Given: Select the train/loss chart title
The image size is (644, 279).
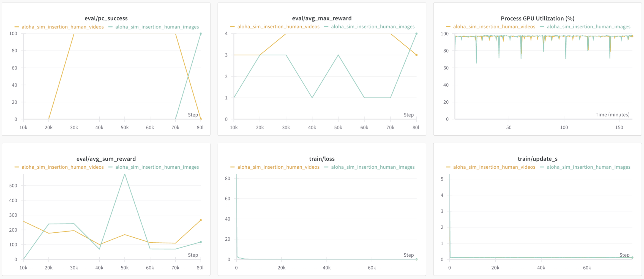Looking at the screenshot, I should (321, 159).
